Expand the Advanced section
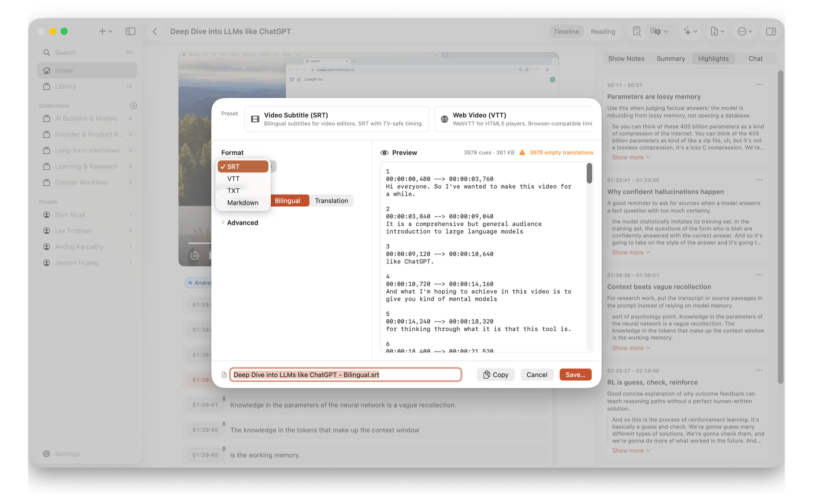Viewport: 813px width, 504px height. tap(240, 223)
